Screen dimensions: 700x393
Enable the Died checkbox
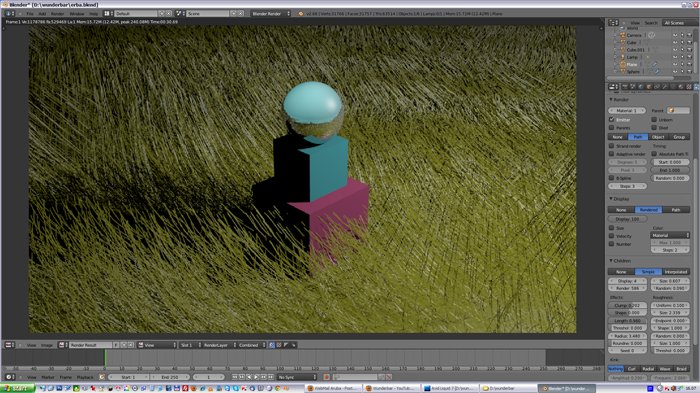pyautogui.click(x=654, y=128)
